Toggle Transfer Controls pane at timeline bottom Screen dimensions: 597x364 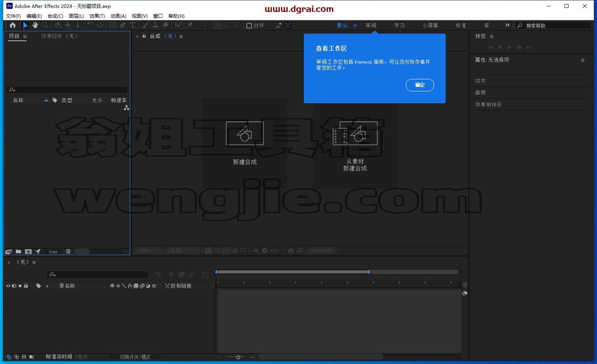(16, 357)
